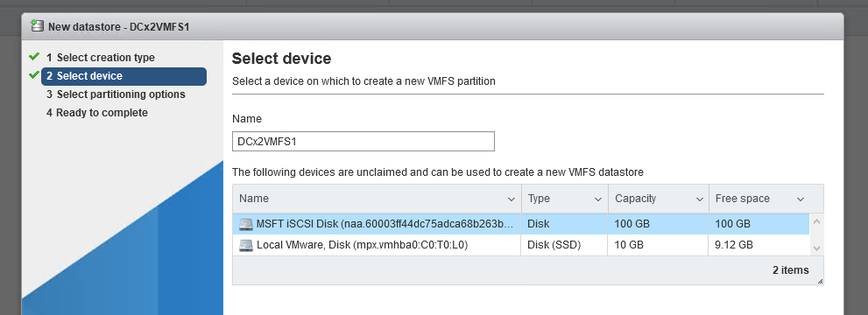
Task: Select the MSFT iSCSI Disk row
Action: [x=521, y=224]
